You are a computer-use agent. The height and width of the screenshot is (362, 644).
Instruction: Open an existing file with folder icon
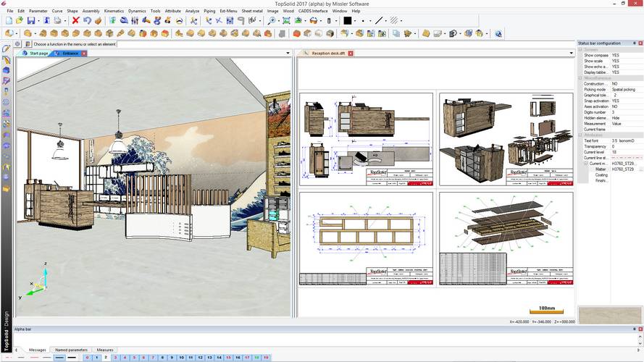pos(20,21)
